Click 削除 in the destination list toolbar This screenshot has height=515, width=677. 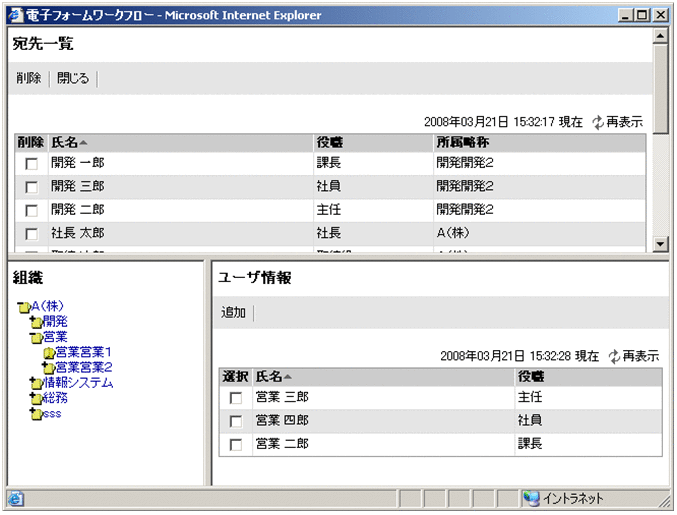(x=29, y=78)
